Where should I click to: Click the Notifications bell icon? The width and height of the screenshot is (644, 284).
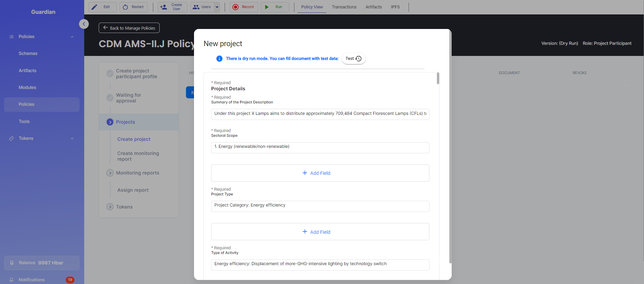11,280
